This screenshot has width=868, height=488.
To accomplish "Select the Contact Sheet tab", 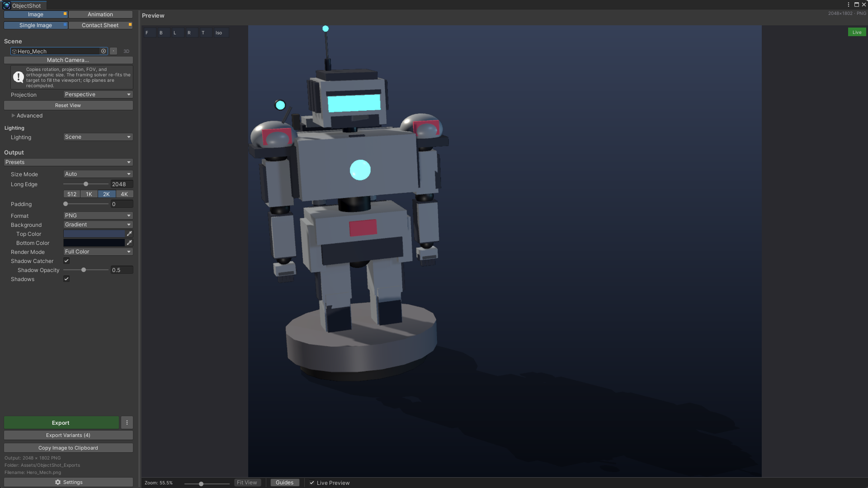I will [x=100, y=25].
